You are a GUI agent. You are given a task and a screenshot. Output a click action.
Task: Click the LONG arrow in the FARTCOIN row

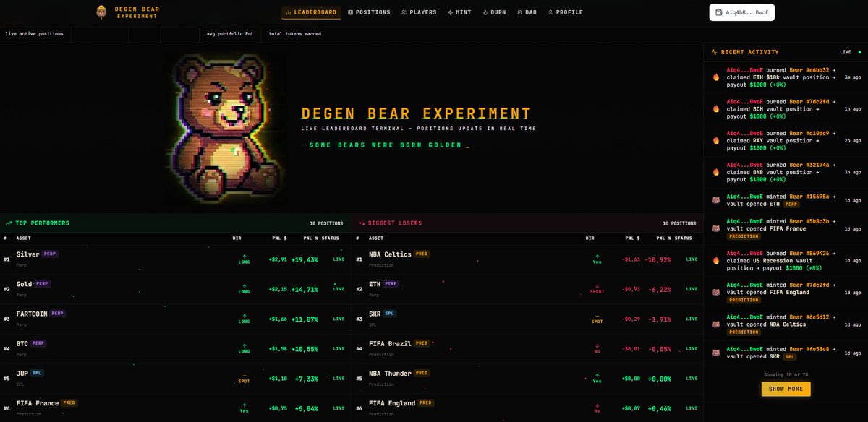244,315
